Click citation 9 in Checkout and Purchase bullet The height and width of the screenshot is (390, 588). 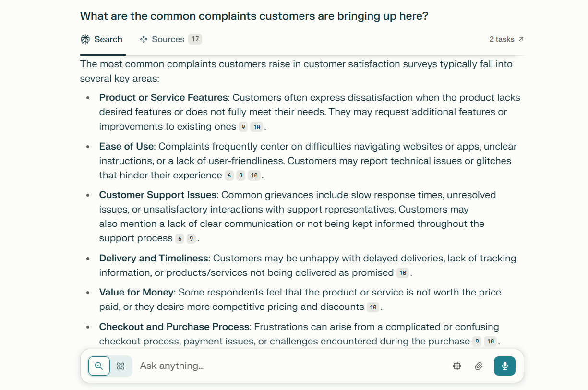(x=477, y=342)
